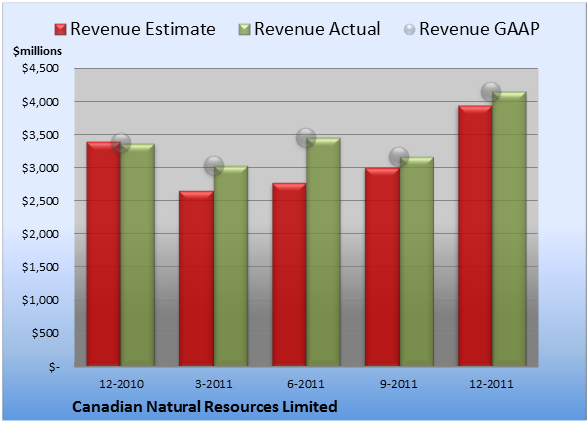This screenshot has width=588, height=422.
Task: Click the '3-2011' quarter label
Action: pos(214,384)
